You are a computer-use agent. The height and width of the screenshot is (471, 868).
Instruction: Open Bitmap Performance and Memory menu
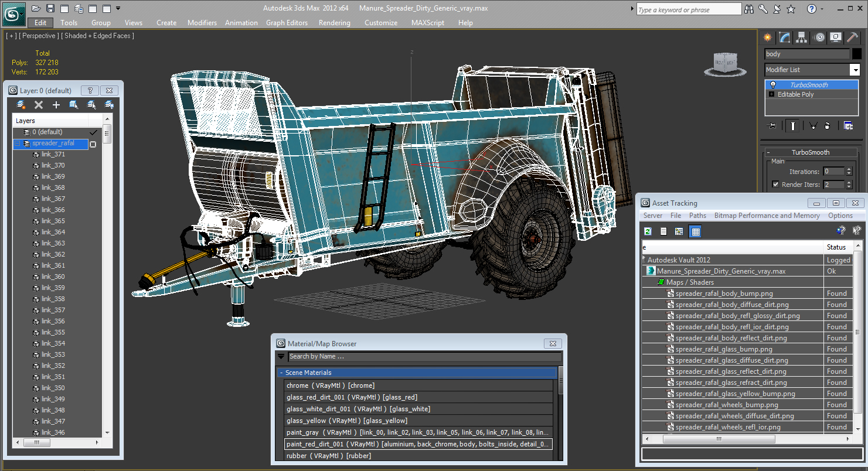pyautogui.click(x=767, y=216)
